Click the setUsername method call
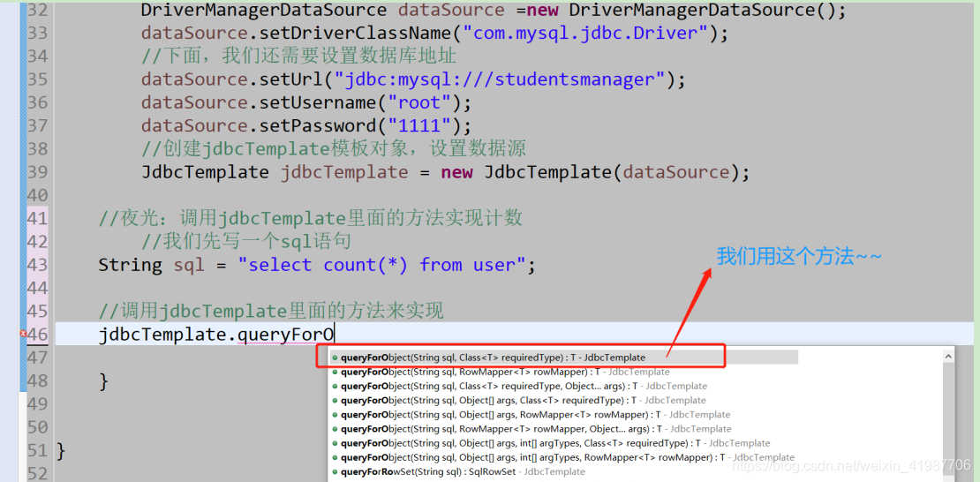This screenshot has height=482, width=980. [319, 102]
